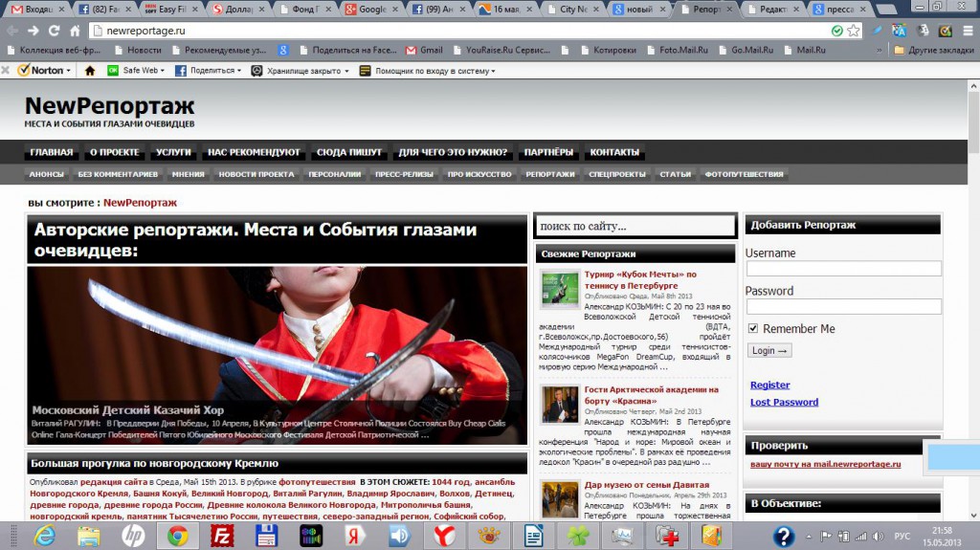The height and width of the screenshot is (550, 980).
Task: Open the ФОТОПУТЕШЕСТВИЯ submenu item
Action: (744, 174)
